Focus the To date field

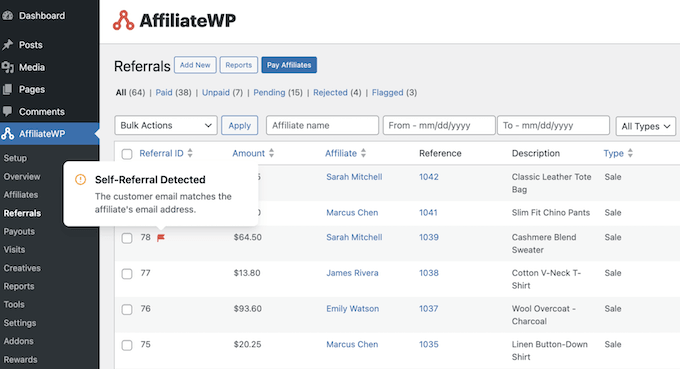(553, 125)
